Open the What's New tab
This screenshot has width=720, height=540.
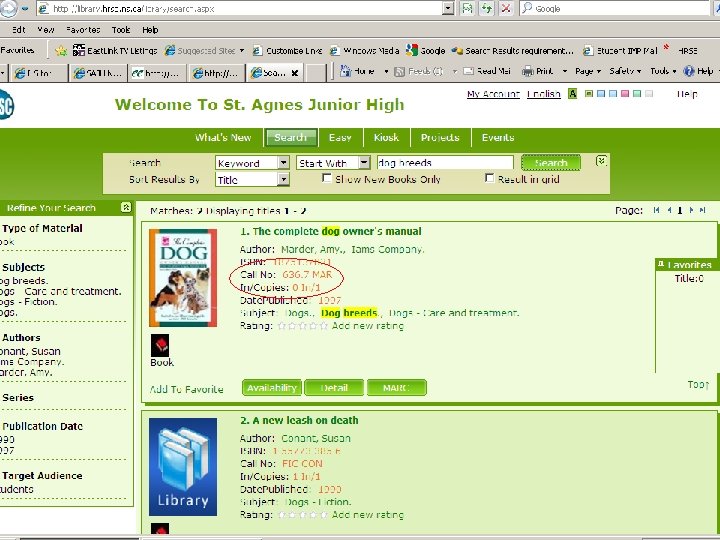click(223, 137)
